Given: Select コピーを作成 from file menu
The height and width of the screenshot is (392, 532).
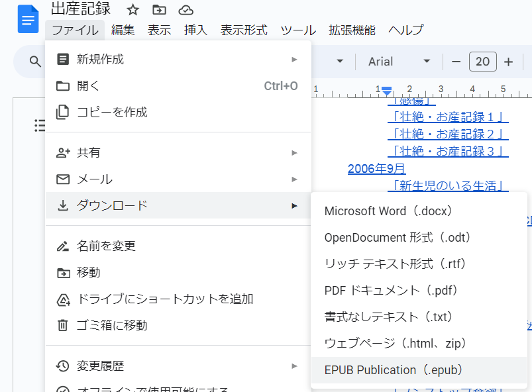Looking at the screenshot, I should click(x=178, y=113).
